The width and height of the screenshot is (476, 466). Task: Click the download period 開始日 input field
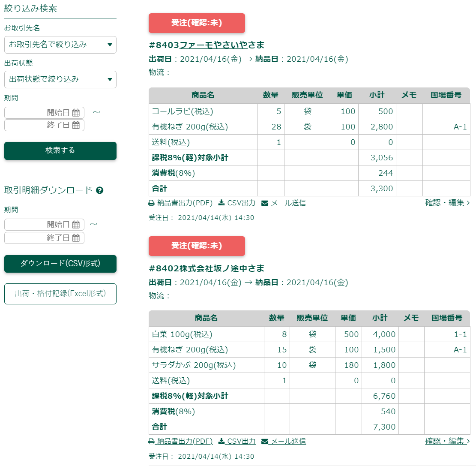[44, 225]
